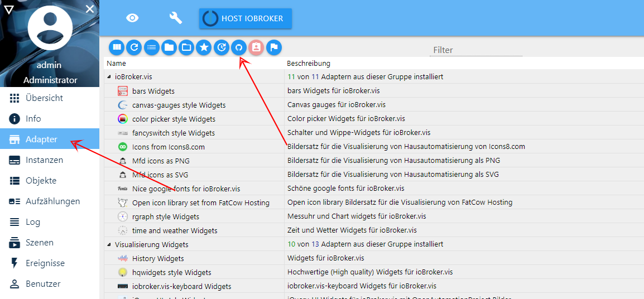Click '11 von 11 Adaptern' group description
This screenshot has height=299, width=644.
[365, 77]
